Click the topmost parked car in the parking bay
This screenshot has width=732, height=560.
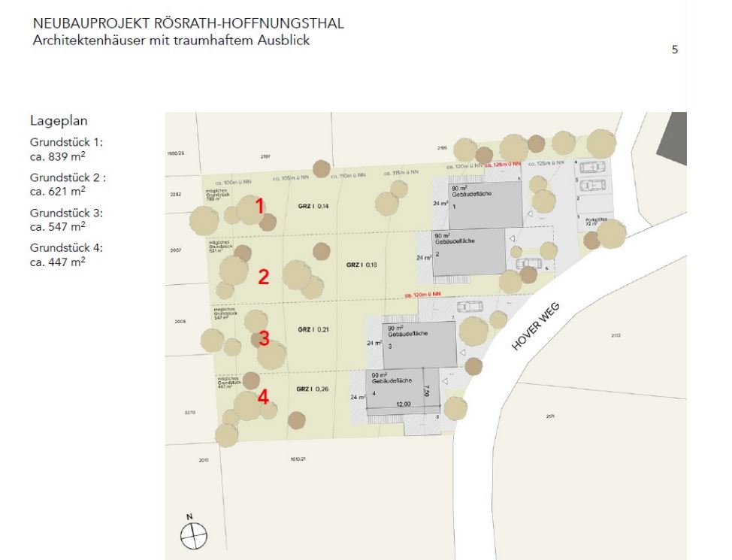pos(592,168)
